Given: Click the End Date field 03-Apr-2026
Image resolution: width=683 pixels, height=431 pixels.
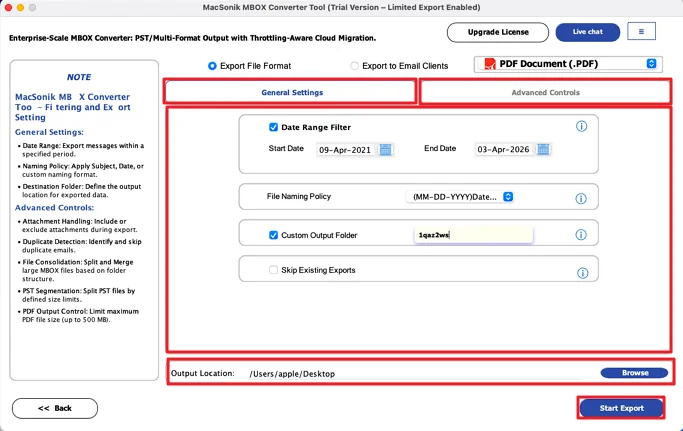Looking at the screenshot, I should (504, 149).
